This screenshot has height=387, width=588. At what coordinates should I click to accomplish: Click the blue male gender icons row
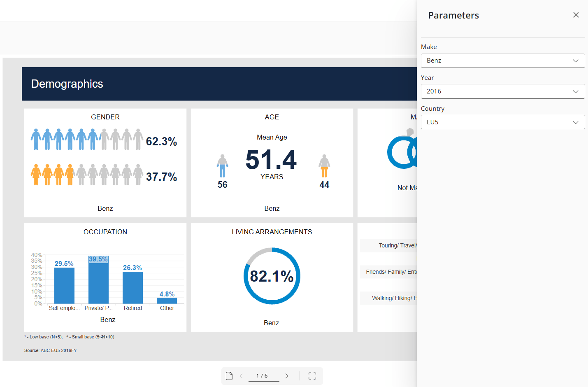[x=87, y=139]
